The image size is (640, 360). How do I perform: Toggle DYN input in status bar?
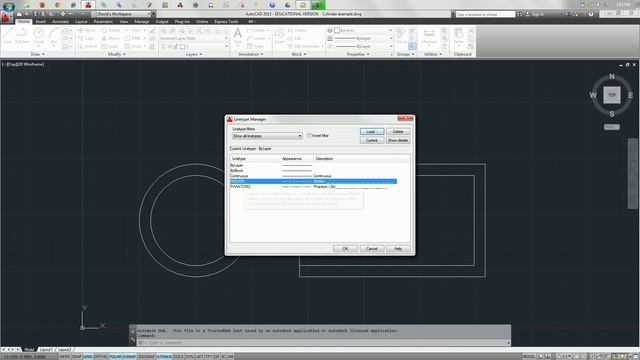pos(189,356)
